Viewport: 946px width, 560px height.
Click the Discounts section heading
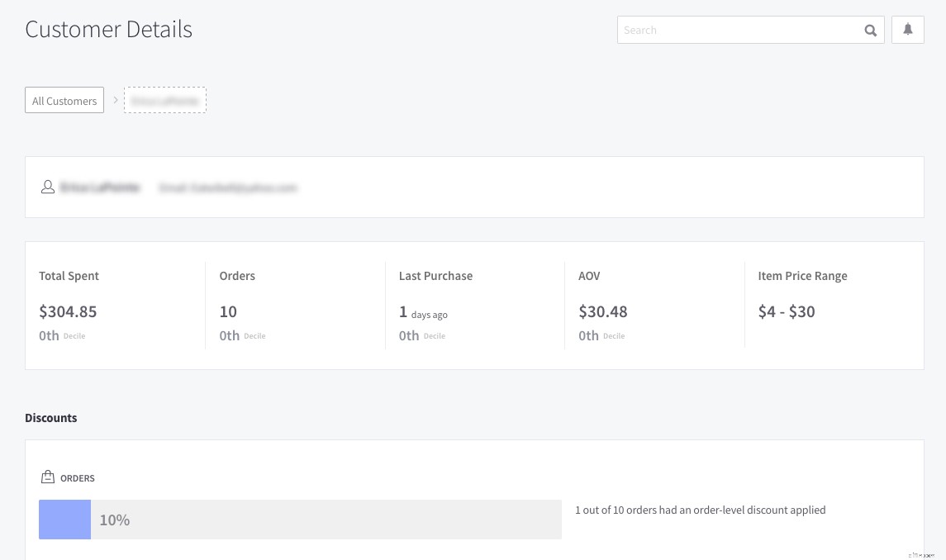pyautogui.click(x=50, y=417)
